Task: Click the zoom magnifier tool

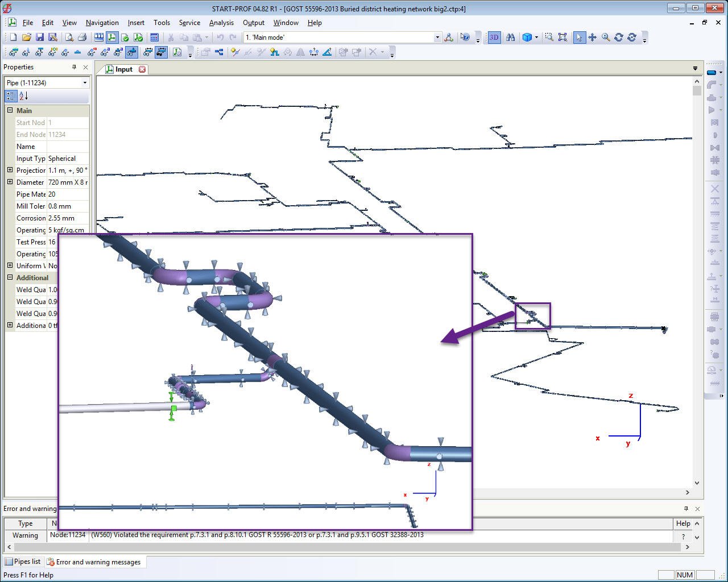Action: pos(606,38)
